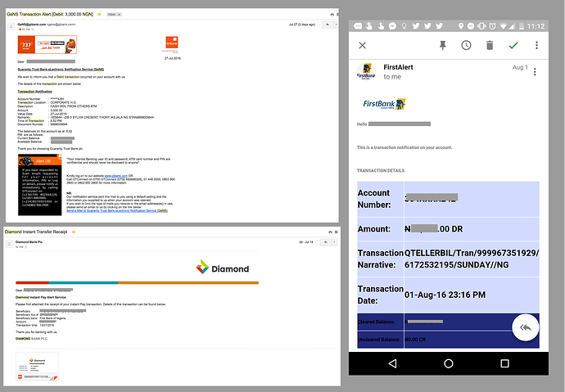The height and width of the screenshot is (392, 565).
Task: Select the 'FirstAlert' sender name
Action: click(398, 67)
